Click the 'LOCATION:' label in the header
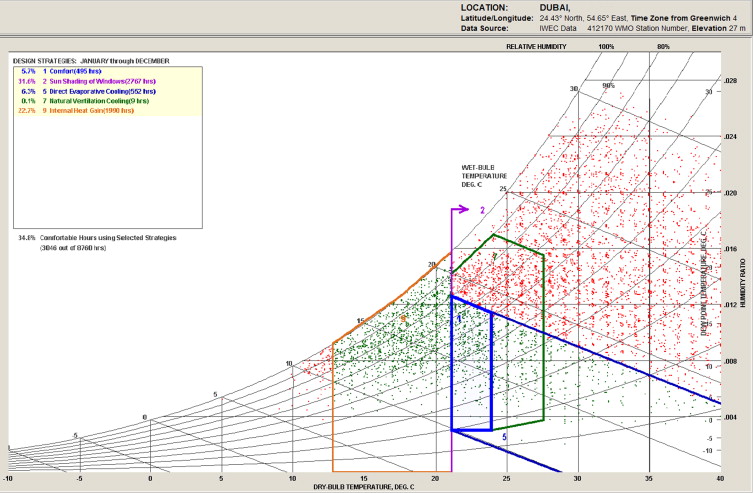 click(484, 8)
